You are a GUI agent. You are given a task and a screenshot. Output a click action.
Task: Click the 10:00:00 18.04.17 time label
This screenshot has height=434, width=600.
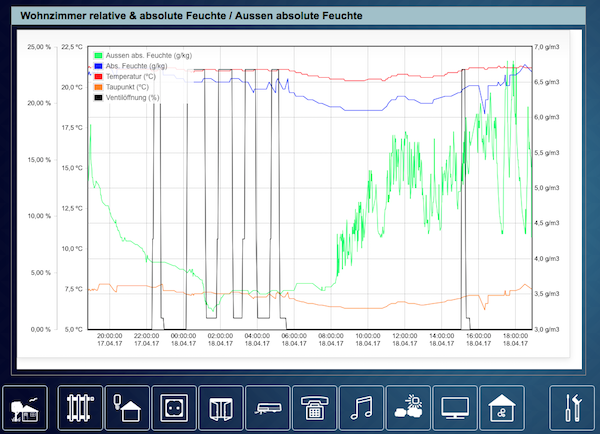tap(368, 339)
